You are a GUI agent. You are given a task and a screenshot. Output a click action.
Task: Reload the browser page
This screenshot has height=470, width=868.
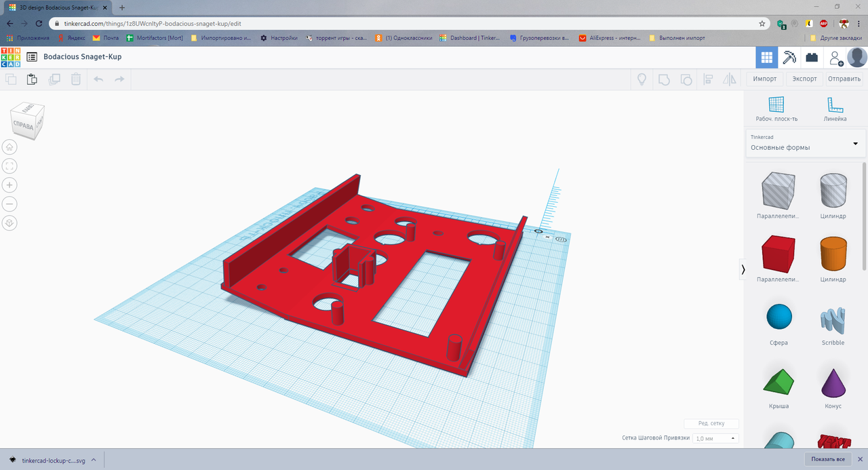tap(39, 23)
